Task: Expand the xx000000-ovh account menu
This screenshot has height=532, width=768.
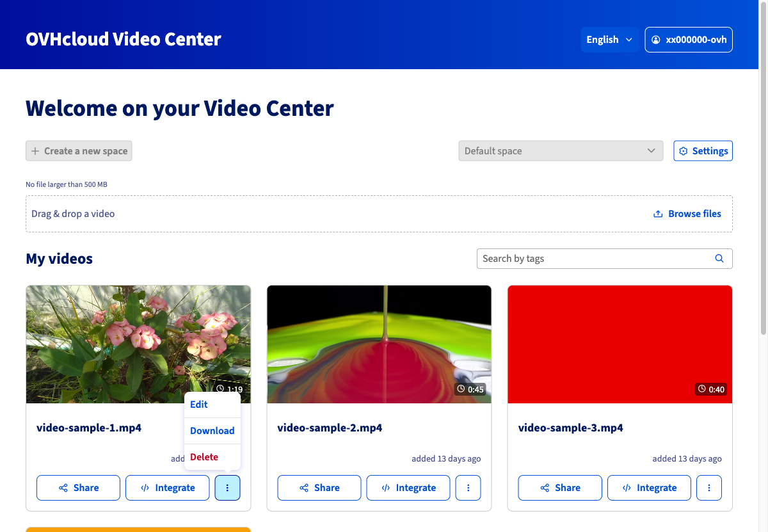Action: click(689, 39)
